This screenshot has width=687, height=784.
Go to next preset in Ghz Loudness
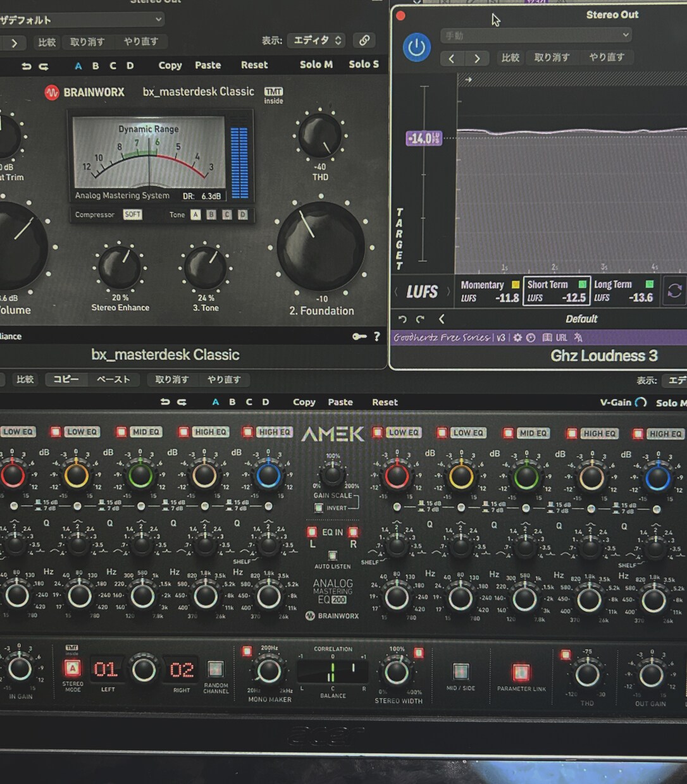click(477, 58)
